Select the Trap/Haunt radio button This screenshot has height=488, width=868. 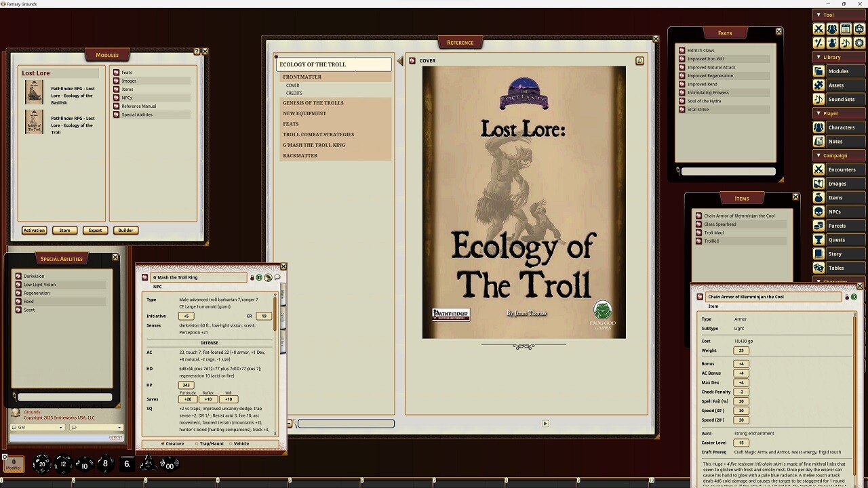[x=197, y=444]
